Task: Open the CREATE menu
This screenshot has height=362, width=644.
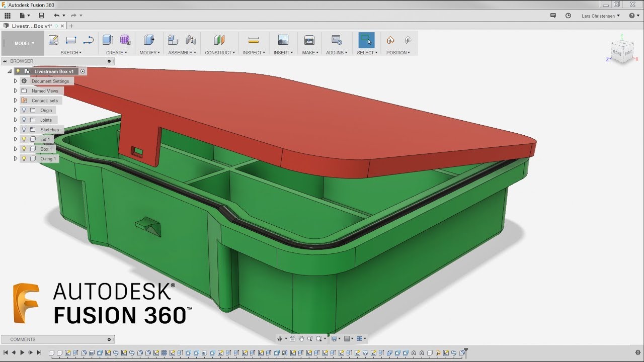Action: pos(116,52)
